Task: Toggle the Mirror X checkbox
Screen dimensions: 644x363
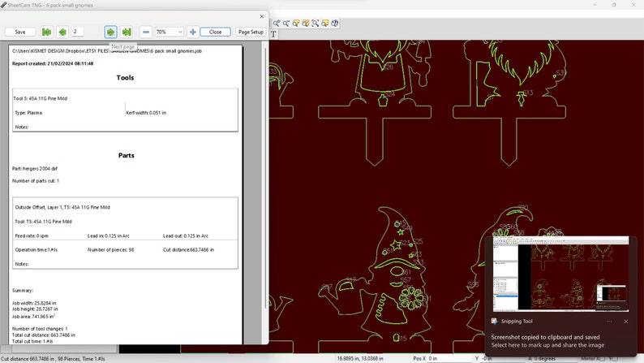Action: (x=602, y=359)
